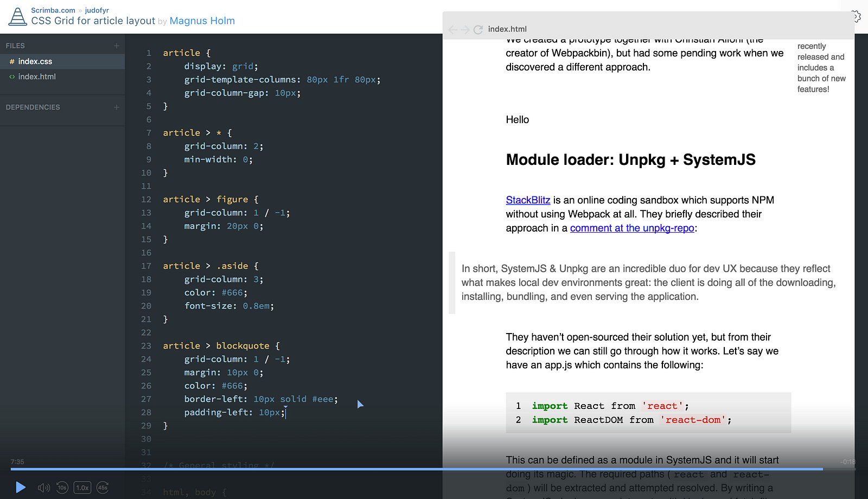Add new file plus icon in FILES
The width and height of the screenshot is (868, 499).
pos(117,46)
